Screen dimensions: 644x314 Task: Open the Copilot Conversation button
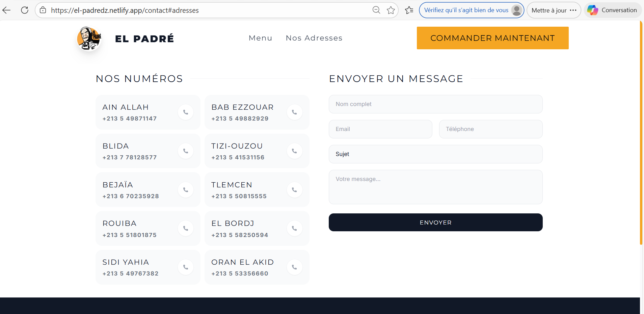[x=613, y=10]
